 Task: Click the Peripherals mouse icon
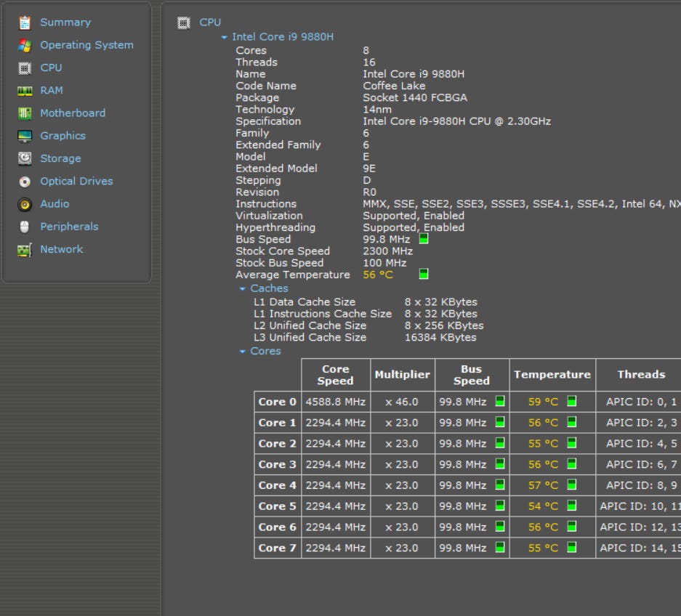tap(25, 227)
